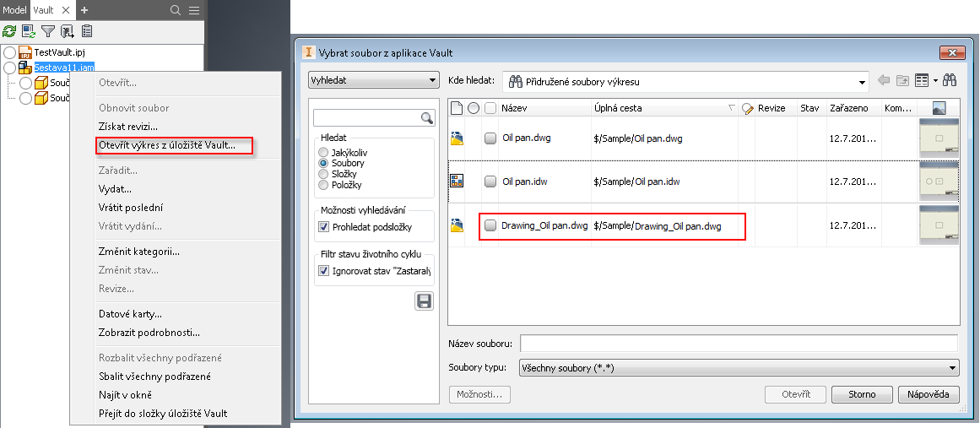The height and width of the screenshot is (428, 980).
Task: Click the thumbnail preview of Oil pan.idw
Action: [x=939, y=181]
